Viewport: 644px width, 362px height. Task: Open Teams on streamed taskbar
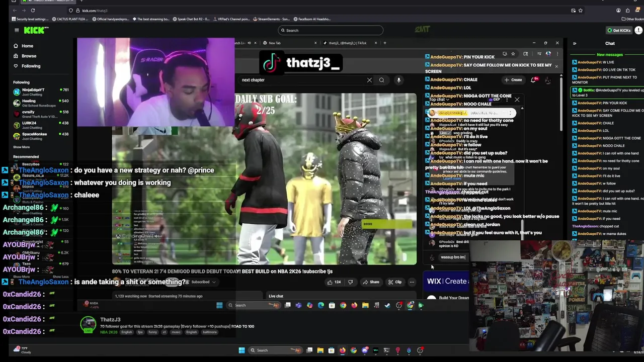click(298, 305)
